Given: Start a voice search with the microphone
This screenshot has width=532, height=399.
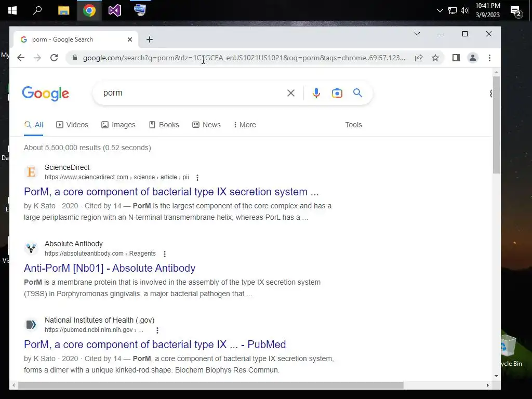Looking at the screenshot, I should pos(316,93).
